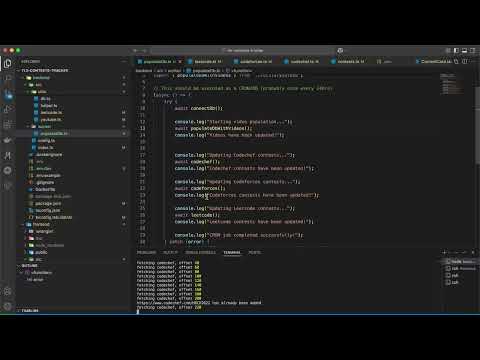Screen dimensions: 480x360
Task: Open config.ts in the Explorer tree
Action: 46,140
